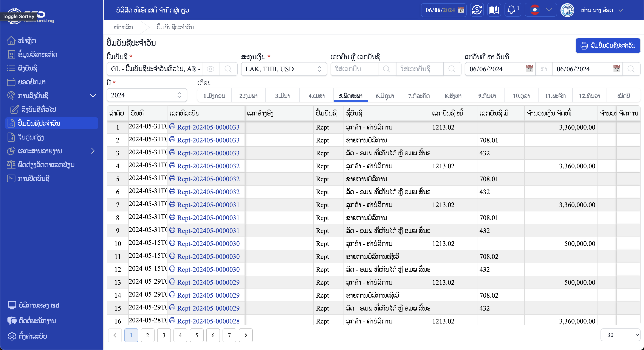Click search icon beside journal book field
This screenshot has height=350, width=644.
pyautogui.click(x=228, y=69)
